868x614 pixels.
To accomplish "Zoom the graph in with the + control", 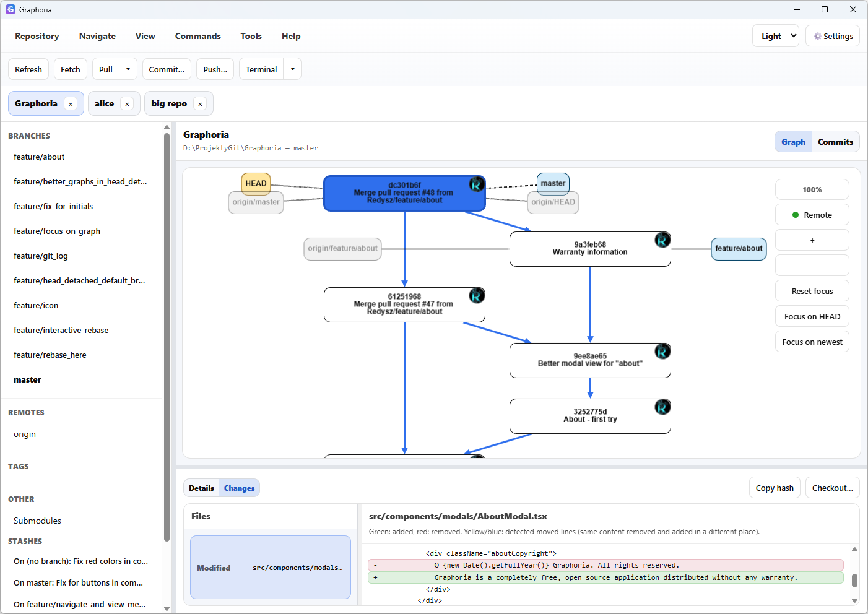I will click(x=812, y=240).
